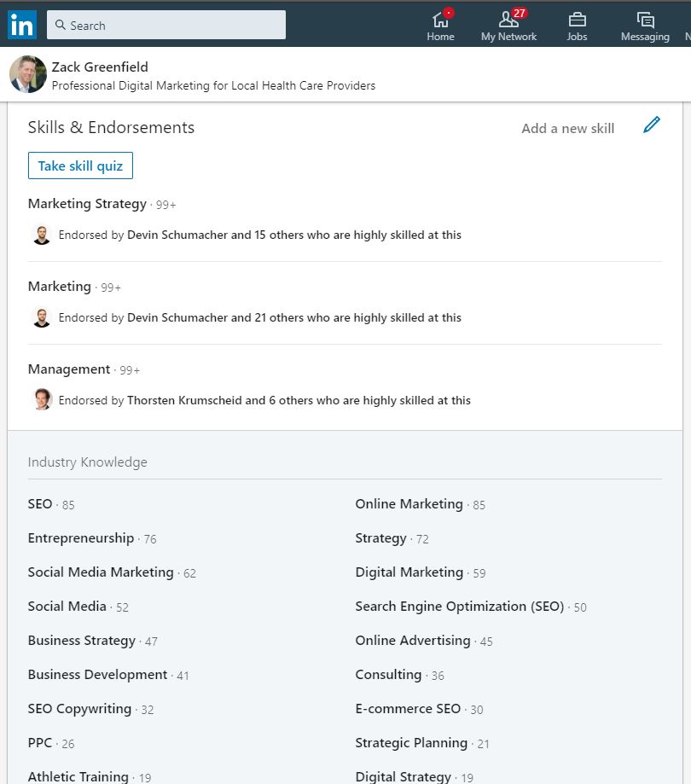Open the Strategic Planning skill
This screenshot has width=691, height=784.
[x=411, y=743]
